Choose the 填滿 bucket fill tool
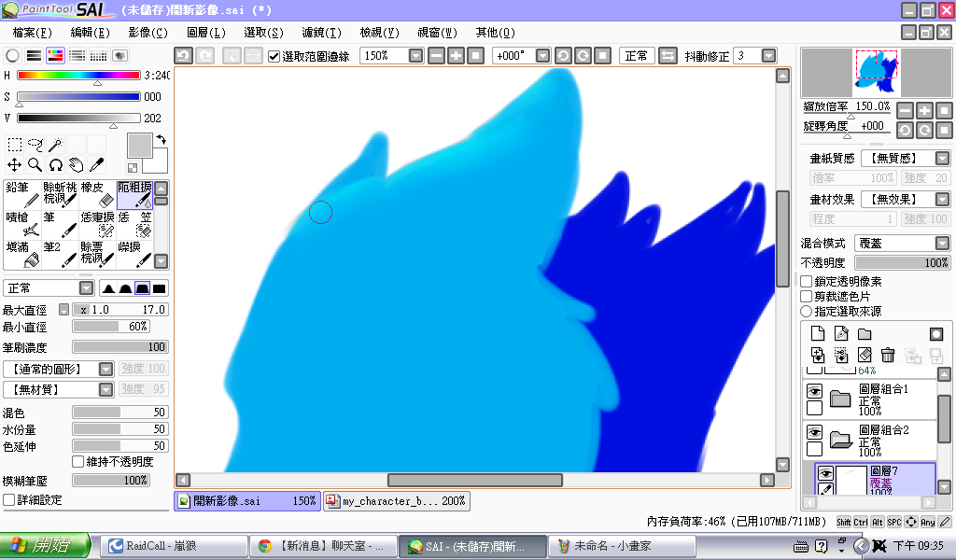Image resolution: width=956 pixels, height=560 pixels. point(22,254)
